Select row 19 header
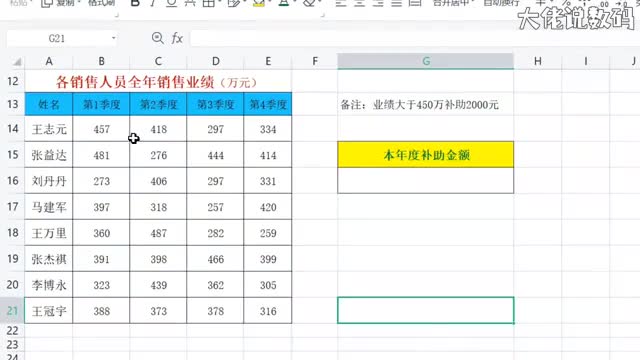 pyautogui.click(x=12, y=259)
